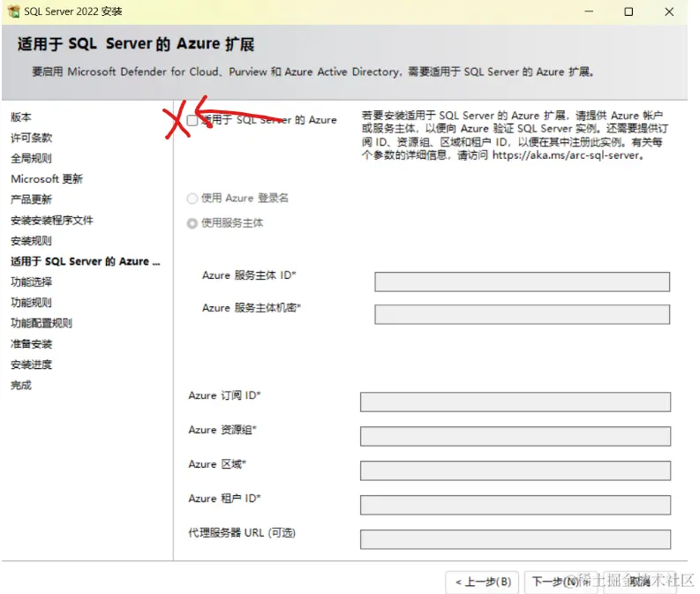Select the 使用服务主体 radio option
The height and width of the screenshot is (594, 700).
tap(192, 223)
